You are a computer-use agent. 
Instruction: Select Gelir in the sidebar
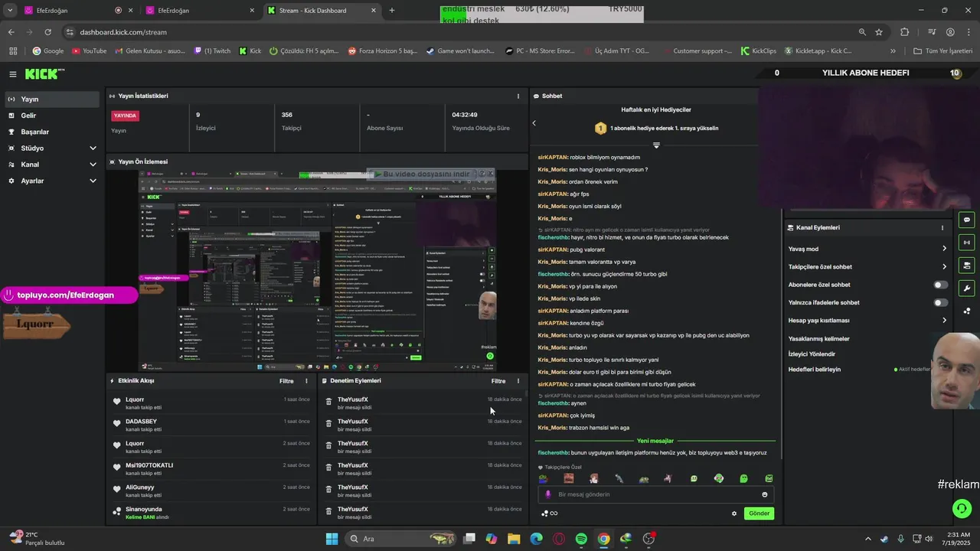(52, 116)
